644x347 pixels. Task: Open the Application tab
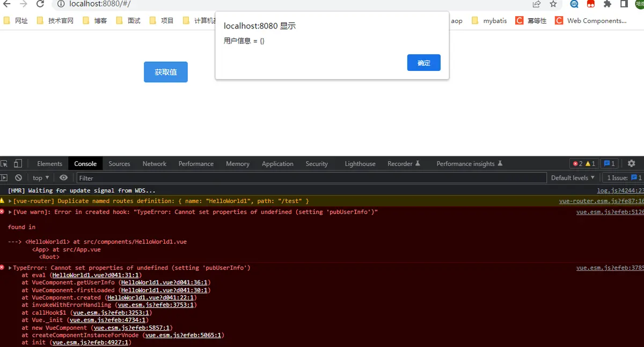tap(277, 164)
